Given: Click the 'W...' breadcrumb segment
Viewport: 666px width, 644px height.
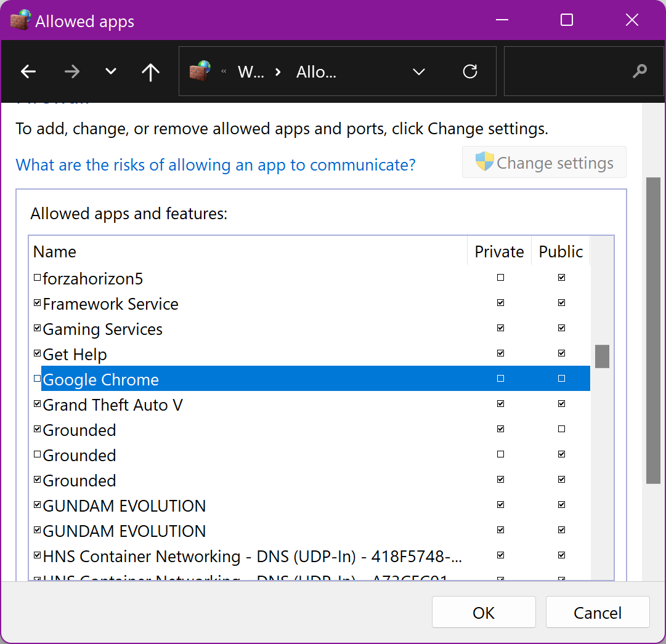Looking at the screenshot, I should pyautogui.click(x=251, y=72).
